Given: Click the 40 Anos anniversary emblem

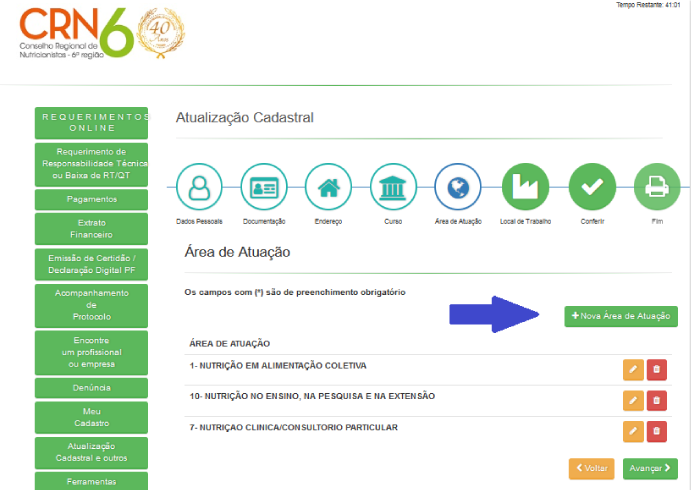Looking at the screenshot, I should click(x=160, y=33).
